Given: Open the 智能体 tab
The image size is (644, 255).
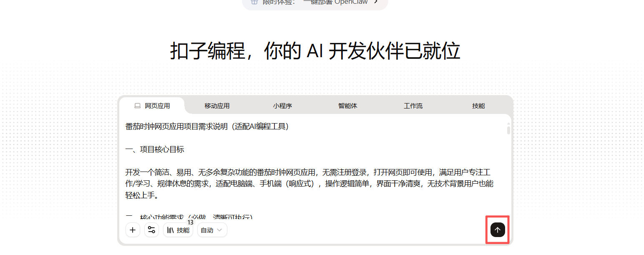Looking at the screenshot, I should (x=347, y=106).
